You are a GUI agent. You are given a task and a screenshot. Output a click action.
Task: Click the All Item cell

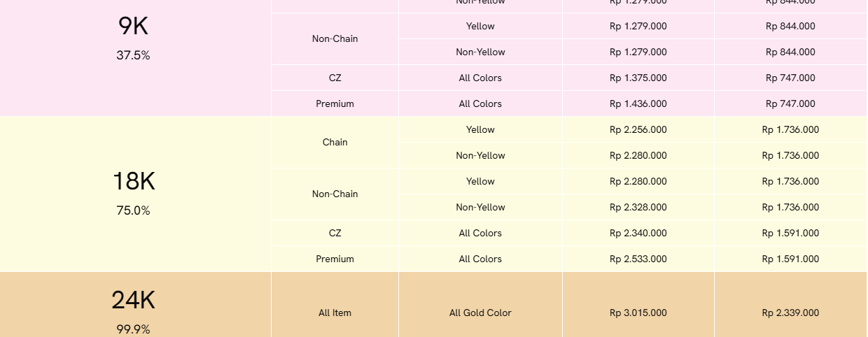tap(335, 313)
